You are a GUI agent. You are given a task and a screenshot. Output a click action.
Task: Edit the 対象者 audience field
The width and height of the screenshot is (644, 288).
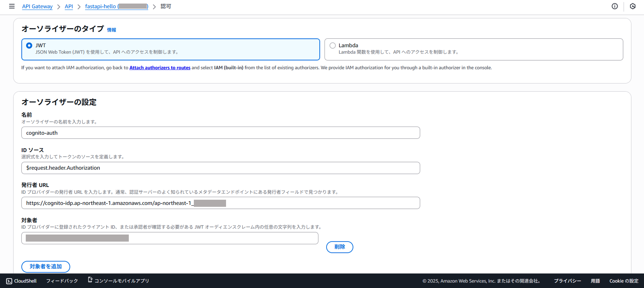click(170, 238)
